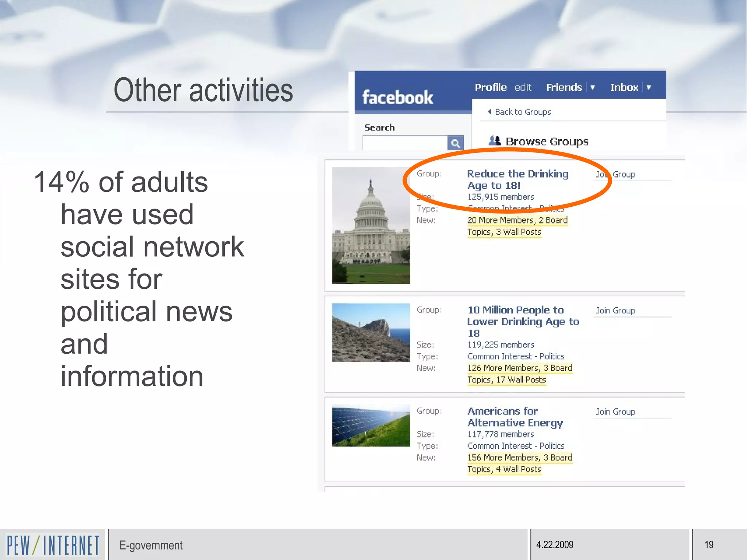Click the Browse Groups people icon
Screen dimensions: 747x560
point(495,141)
